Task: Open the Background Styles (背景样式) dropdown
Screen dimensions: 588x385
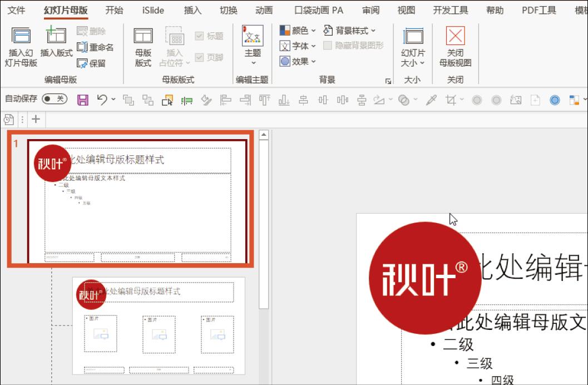Action: coord(350,31)
